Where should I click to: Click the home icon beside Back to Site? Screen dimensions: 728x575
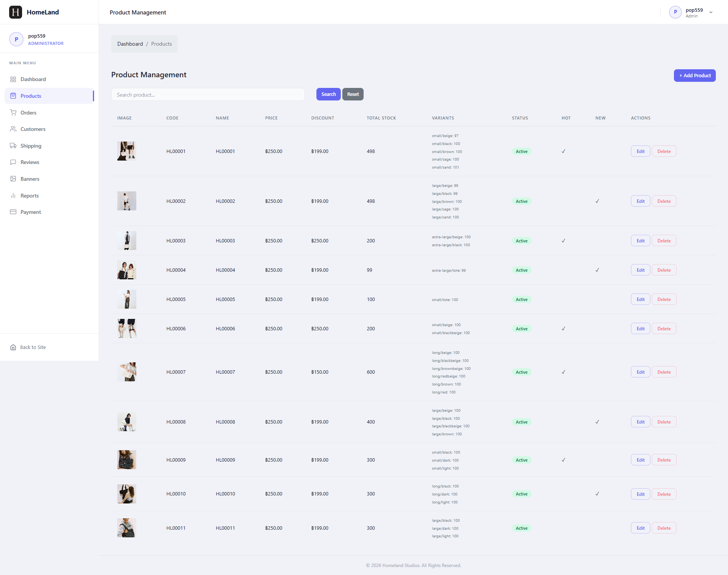[x=13, y=347]
